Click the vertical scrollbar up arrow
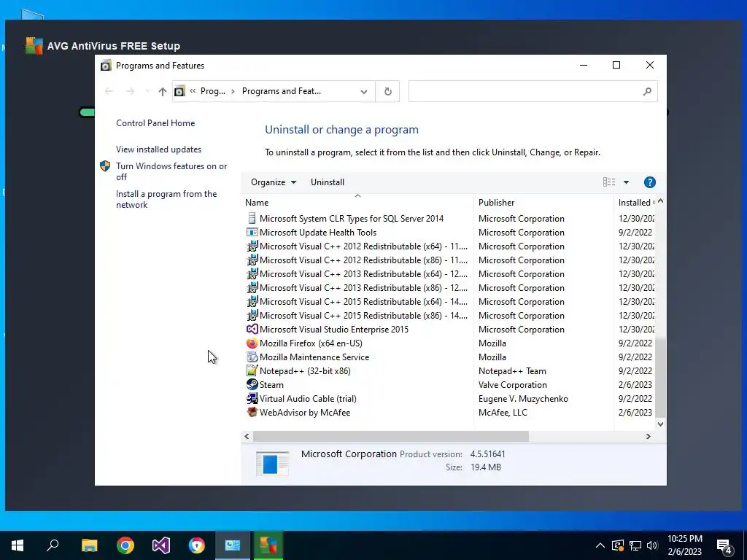The image size is (747, 560). pos(660,201)
